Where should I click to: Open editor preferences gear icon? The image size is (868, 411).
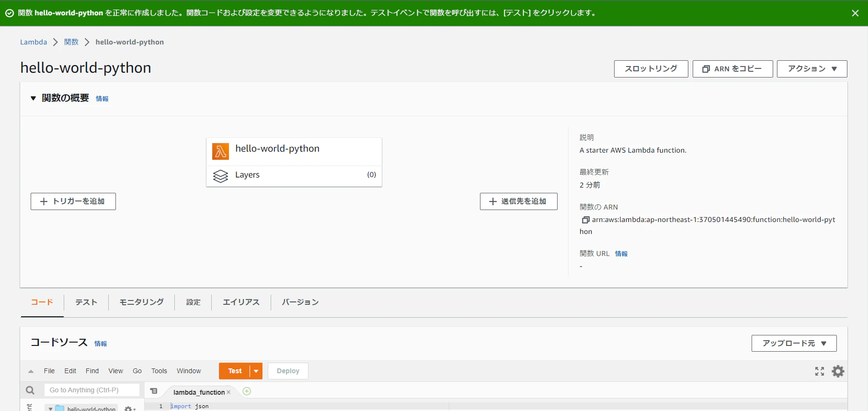click(838, 371)
